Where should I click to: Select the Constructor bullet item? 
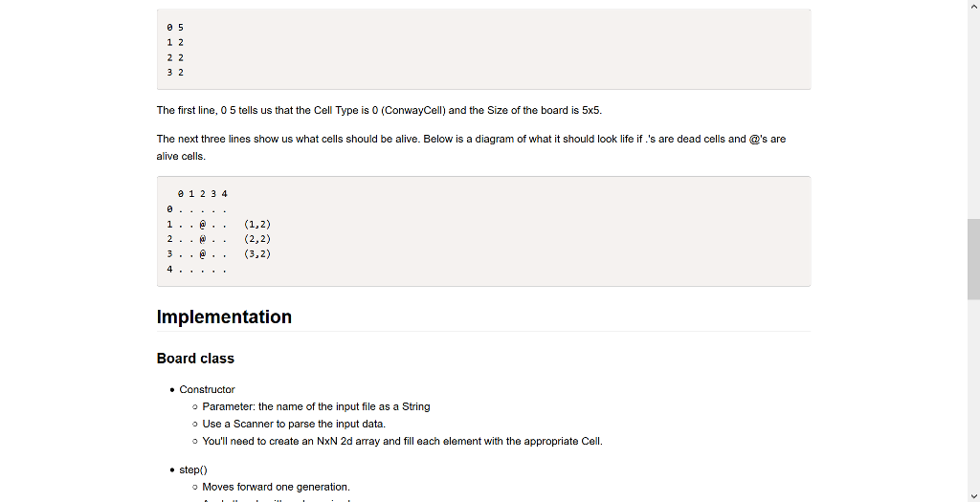click(x=207, y=389)
